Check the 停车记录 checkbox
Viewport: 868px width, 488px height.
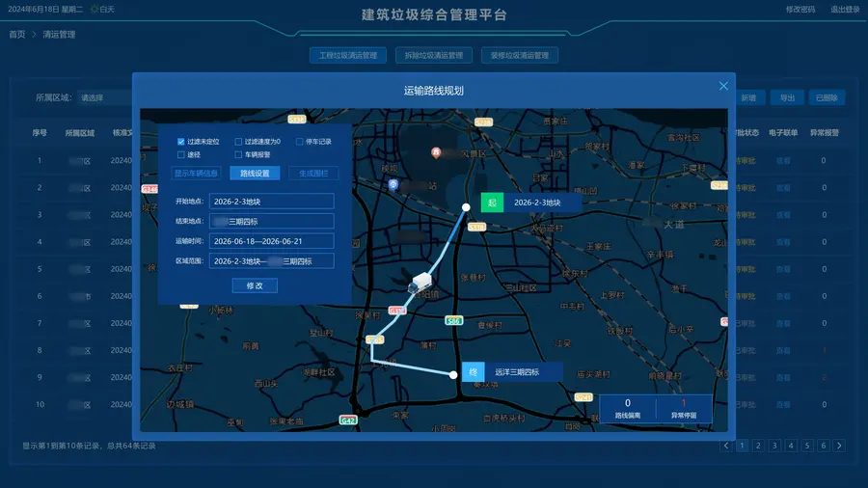tap(300, 142)
